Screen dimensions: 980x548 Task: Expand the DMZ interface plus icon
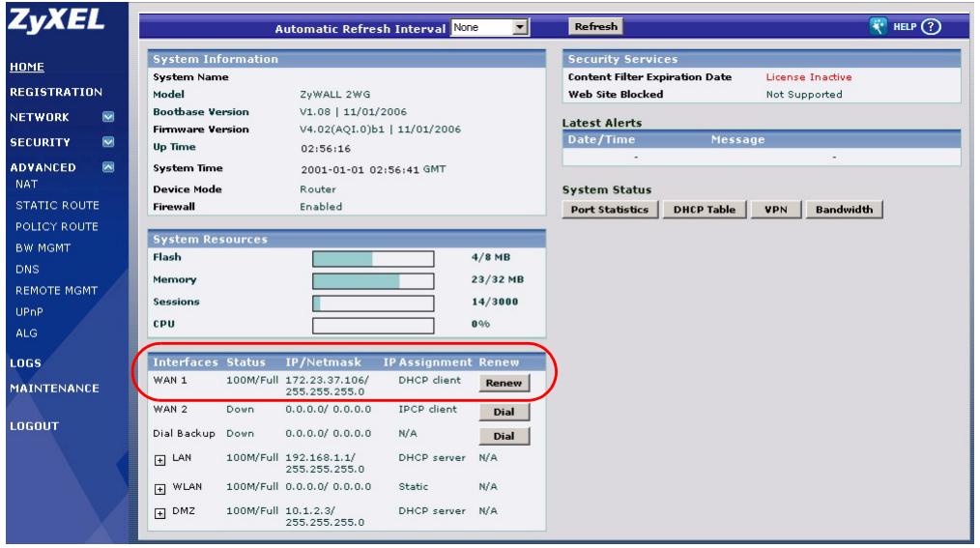click(x=160, y=513)
